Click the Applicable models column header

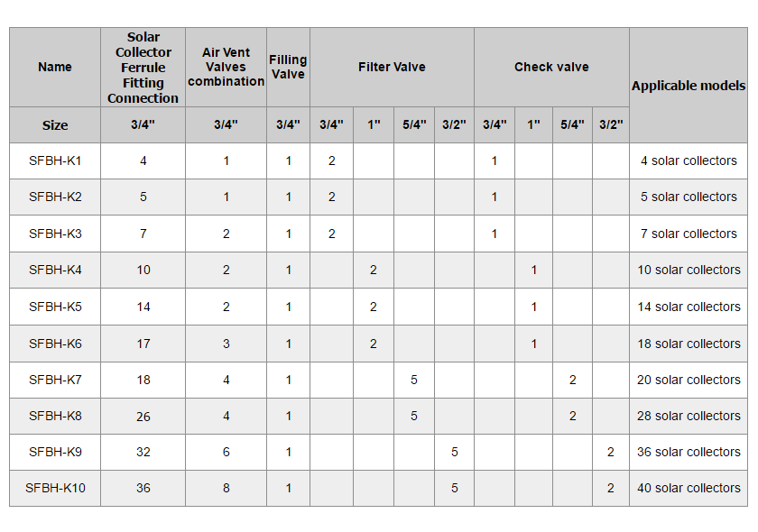(689, 86)
